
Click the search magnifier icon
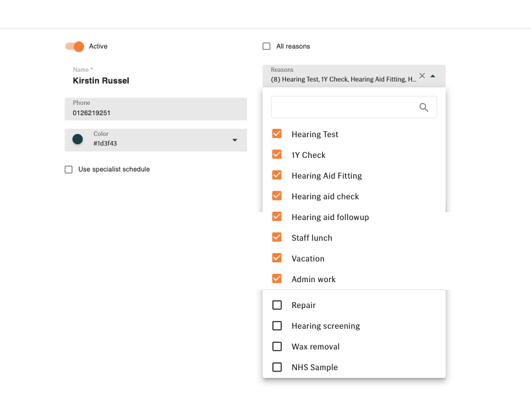(x=424, y=107)
